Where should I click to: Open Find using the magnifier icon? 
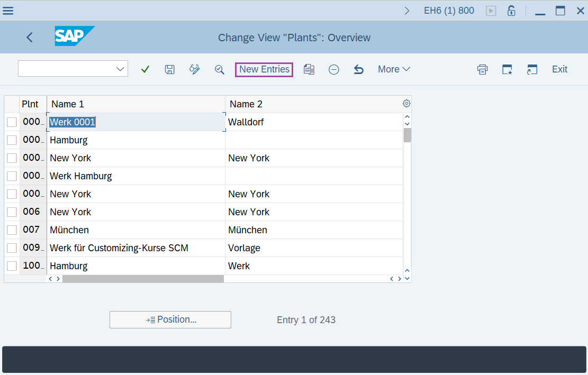point(219,69)
